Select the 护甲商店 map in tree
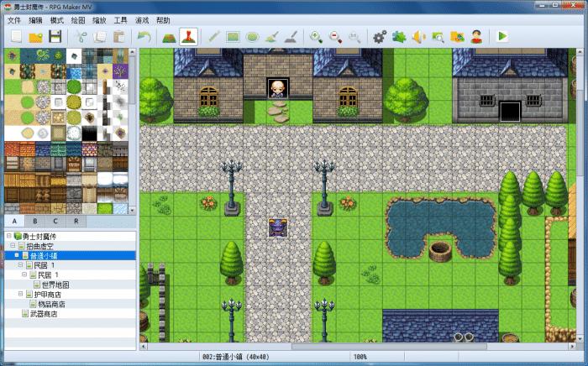 click(47, 295)
